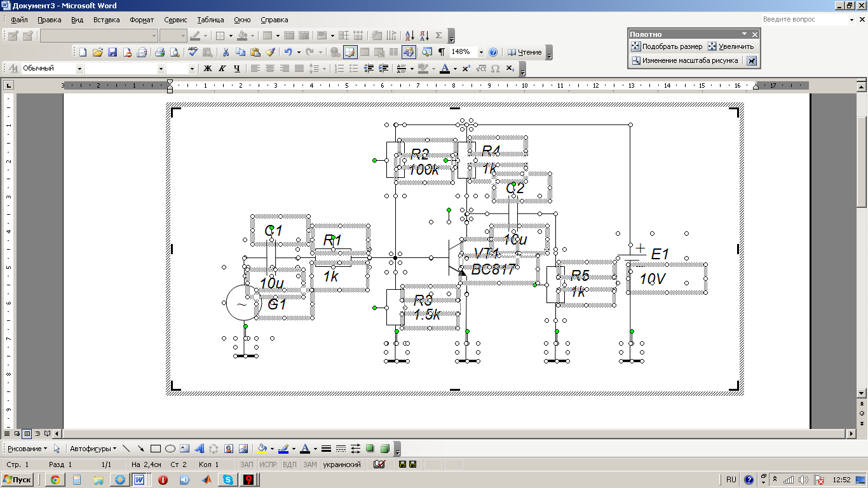Insert WordArt object
Image resolution: width=868 pixels, height=488 pixels.
tap(199, 448)
